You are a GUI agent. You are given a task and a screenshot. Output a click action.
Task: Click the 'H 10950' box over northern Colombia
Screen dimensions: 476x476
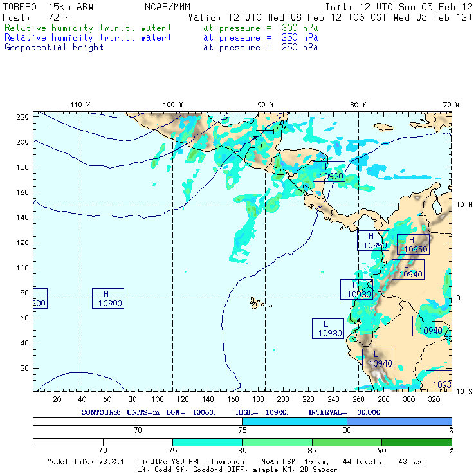(413, 244)
